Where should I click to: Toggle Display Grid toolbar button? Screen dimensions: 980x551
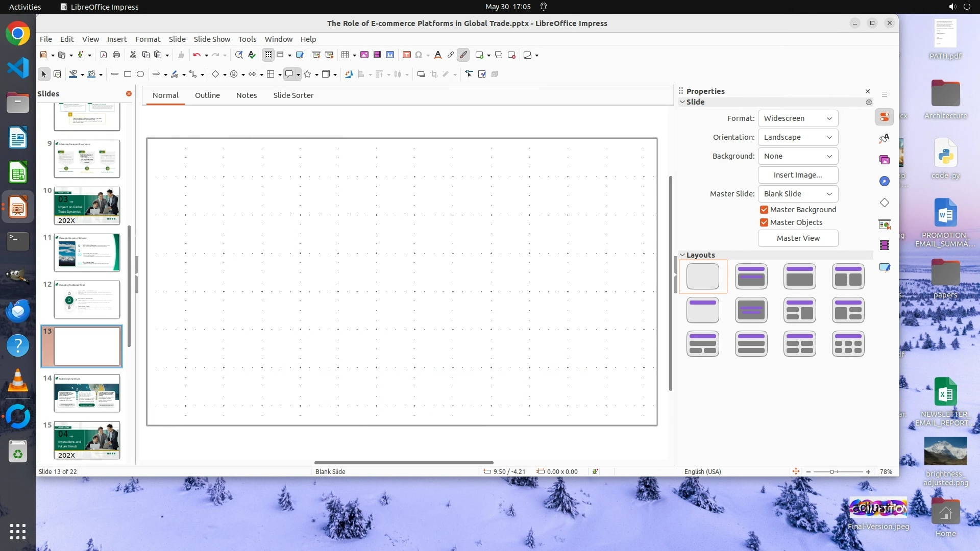[268, 55]
